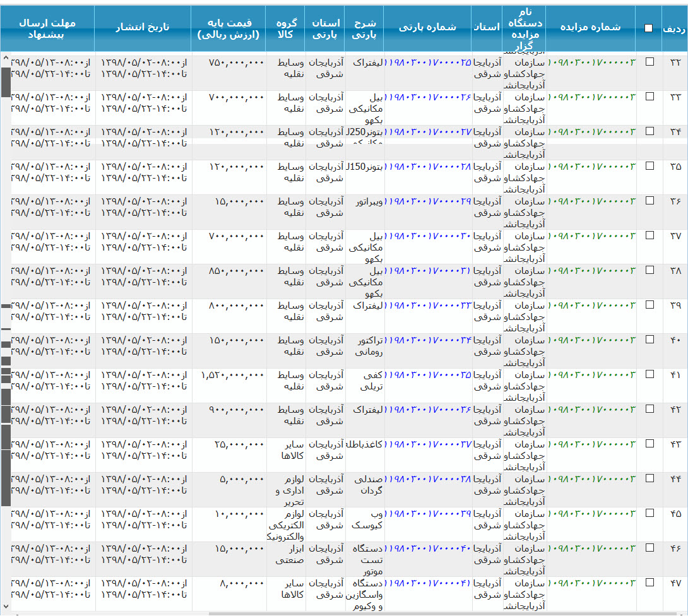
Task: Check the box for row ۳۲
Action: pyautogui.click(x=649, y=62)
